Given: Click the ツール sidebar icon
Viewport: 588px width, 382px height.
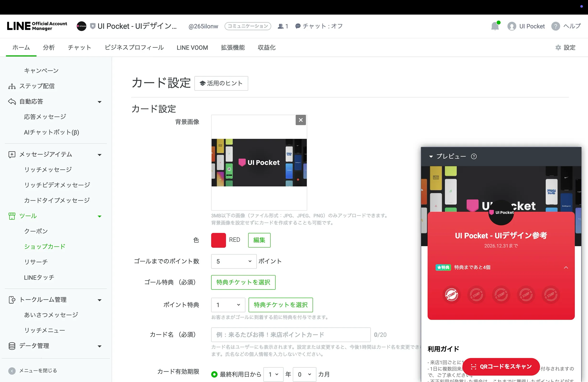Looking at the screenshot, I should pyautogui.click(x=12, y=216).
